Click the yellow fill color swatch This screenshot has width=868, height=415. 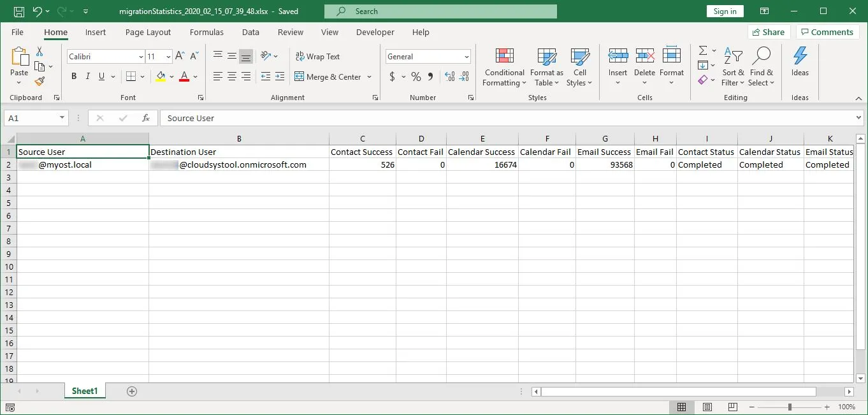pyautogui.click(x=161, y=76)
